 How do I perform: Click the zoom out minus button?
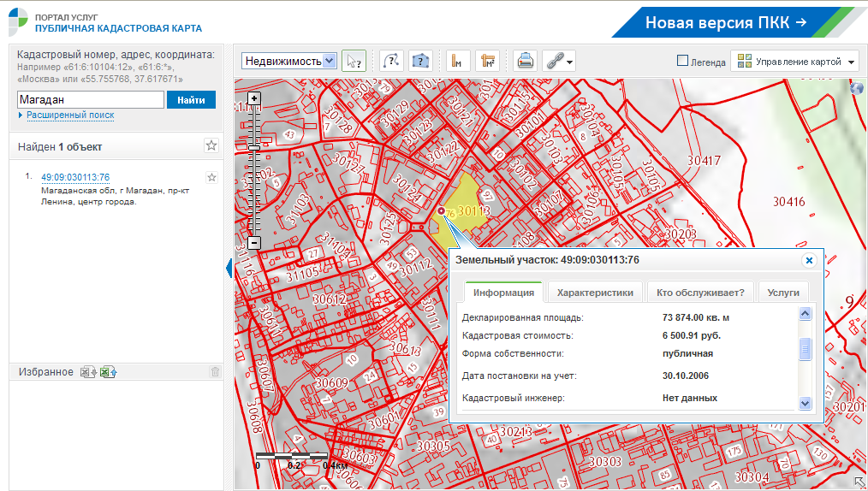(254, 243)
